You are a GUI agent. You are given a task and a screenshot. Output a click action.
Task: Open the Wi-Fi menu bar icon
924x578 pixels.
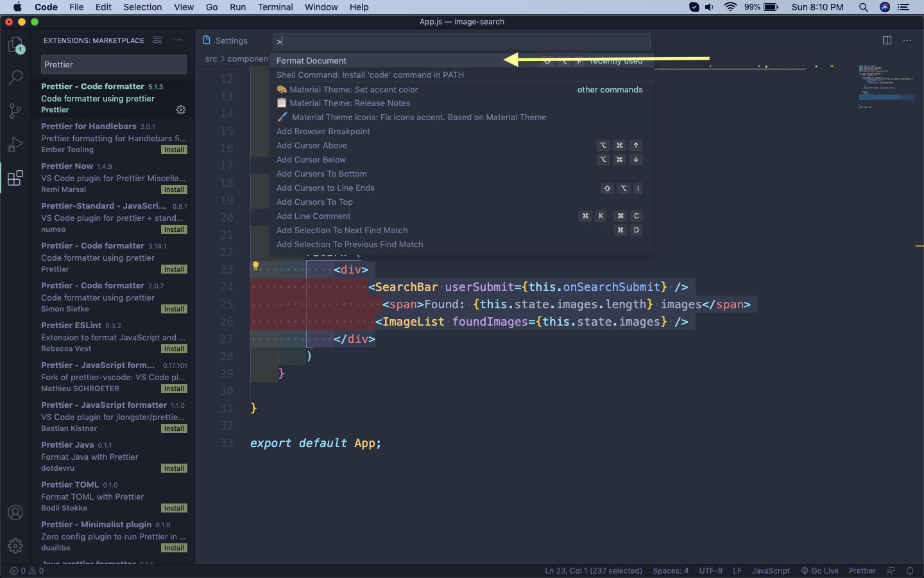coord(730,7)
